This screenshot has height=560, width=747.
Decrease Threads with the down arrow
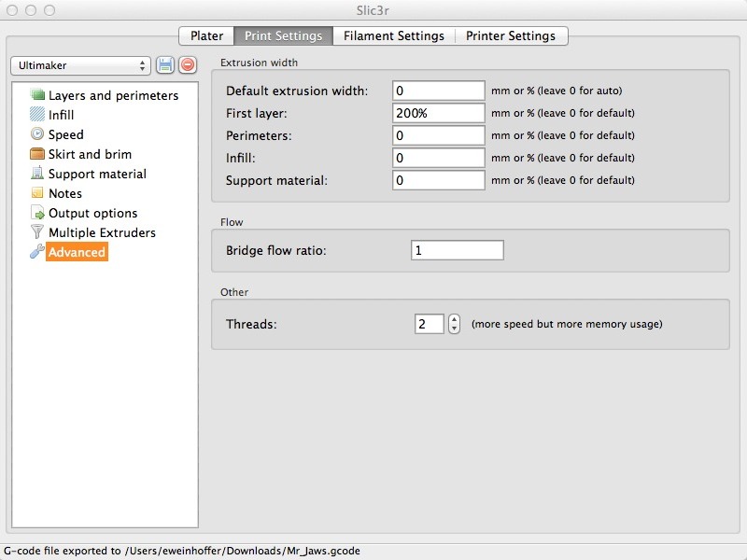[x=454, y=329]
